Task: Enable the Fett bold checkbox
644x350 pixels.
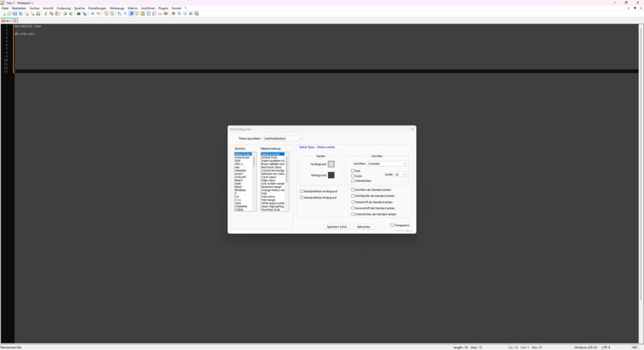Action: pos(353,170)
